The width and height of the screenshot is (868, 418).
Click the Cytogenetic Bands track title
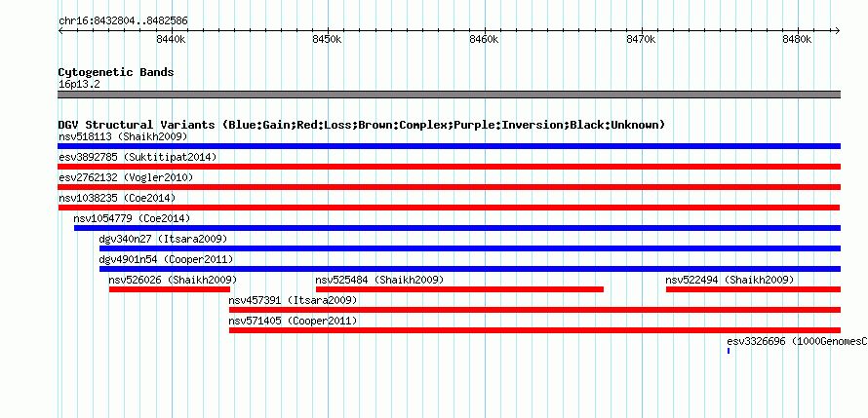pos(116,72)
